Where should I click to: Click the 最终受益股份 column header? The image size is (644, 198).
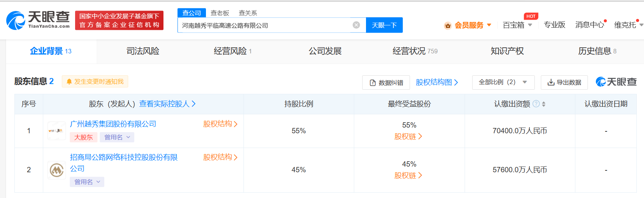(409, 104)
